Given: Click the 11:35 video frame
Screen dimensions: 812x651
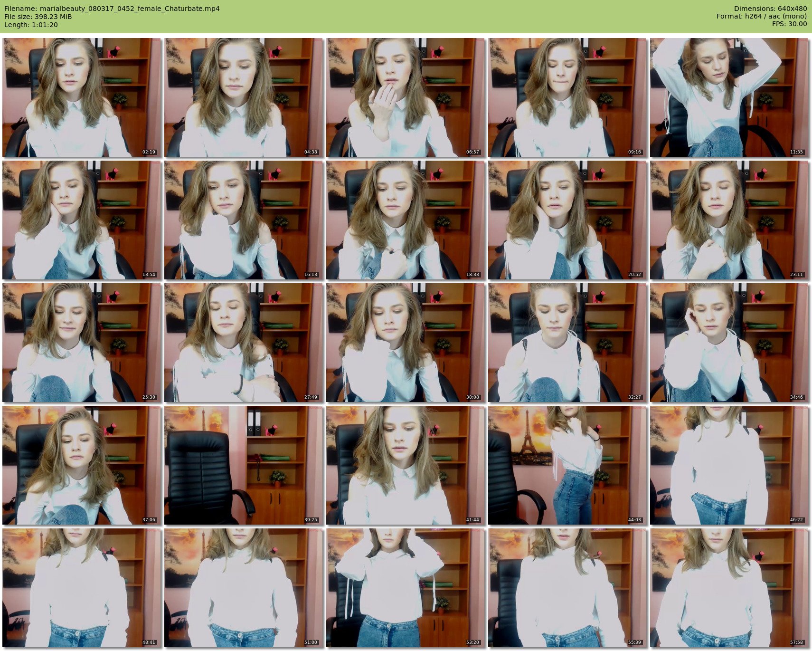Looking at the screenshot, I should click(729, 97).
